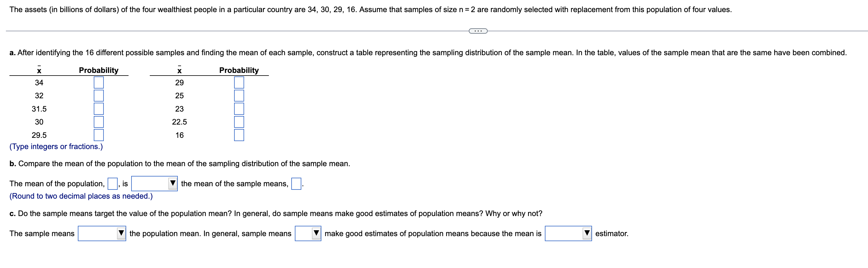
Task: Click the probability box for sample mean 34
Action: (x=99, y=82)
